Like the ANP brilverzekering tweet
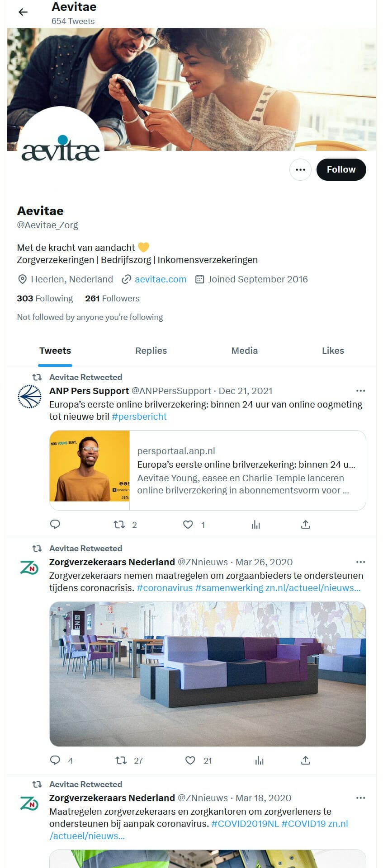 pyautogui.click(x=188, y=524)
